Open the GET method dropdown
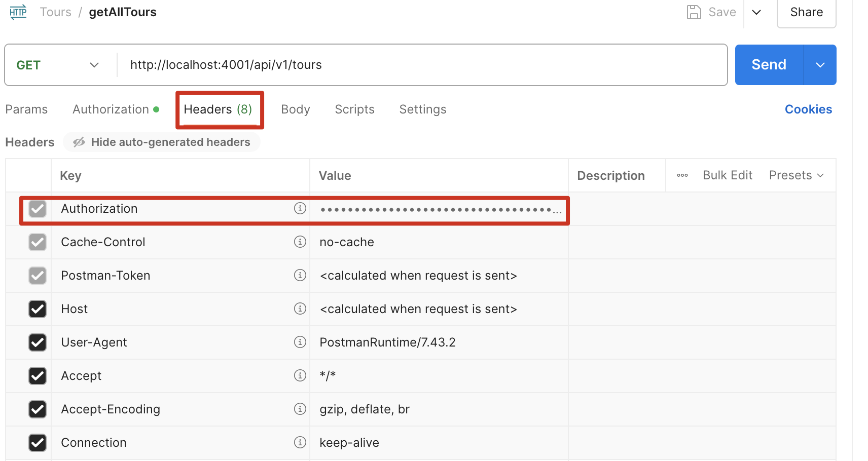The width and height of the screenshot is (868, 461). click(57, 65)
